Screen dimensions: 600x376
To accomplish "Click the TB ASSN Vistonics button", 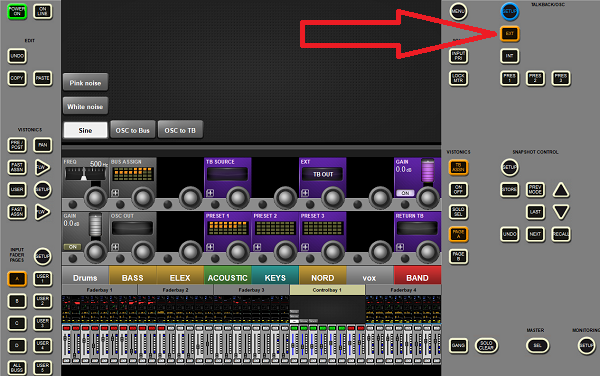I will tap(458, 168).
